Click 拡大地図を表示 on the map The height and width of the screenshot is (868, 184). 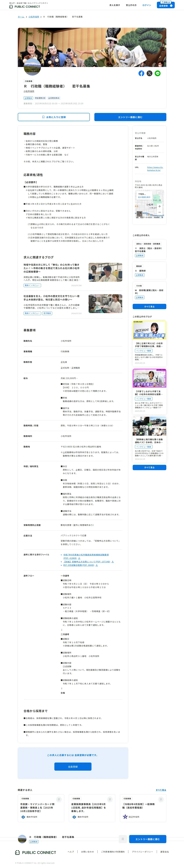click(x=144, y=197)
